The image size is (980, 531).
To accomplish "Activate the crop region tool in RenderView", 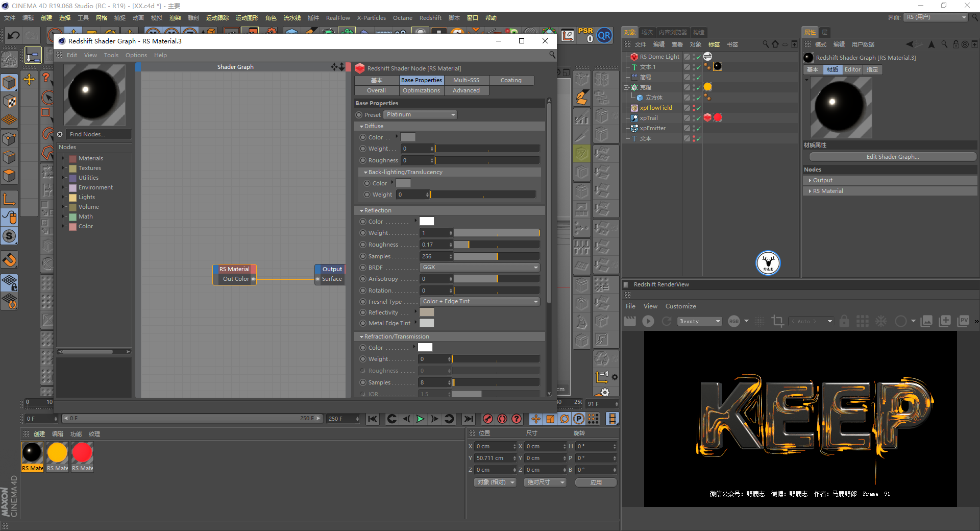I will (x=777, y=321).
